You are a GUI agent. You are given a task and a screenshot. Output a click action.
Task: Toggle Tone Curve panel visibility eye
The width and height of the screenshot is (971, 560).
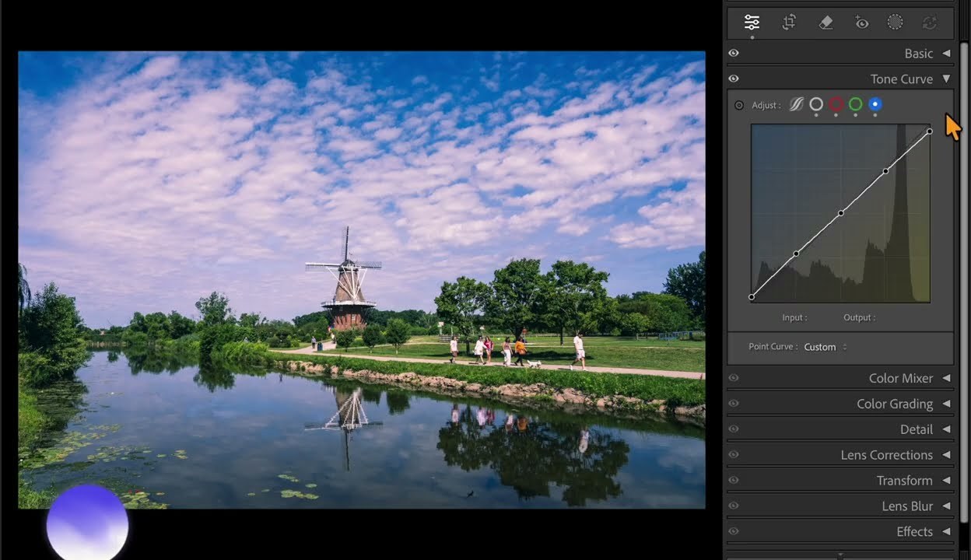coord(734,79)
